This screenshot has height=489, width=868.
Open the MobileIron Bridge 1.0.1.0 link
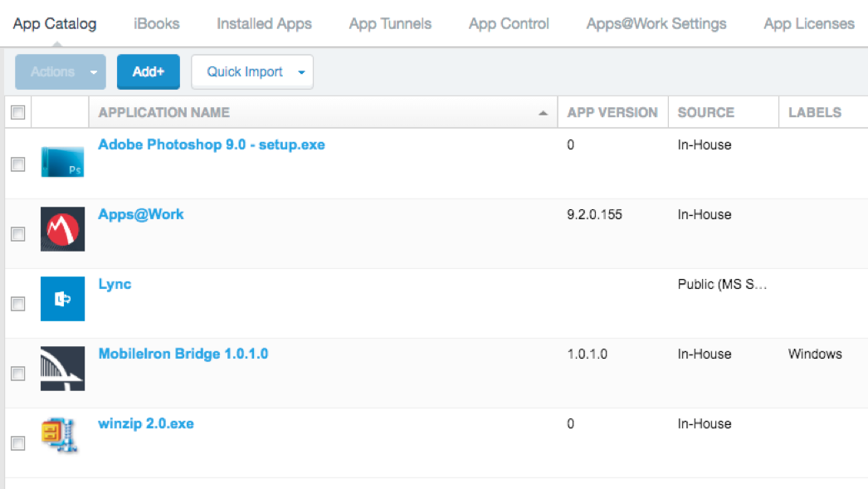(x=183, y=354)
